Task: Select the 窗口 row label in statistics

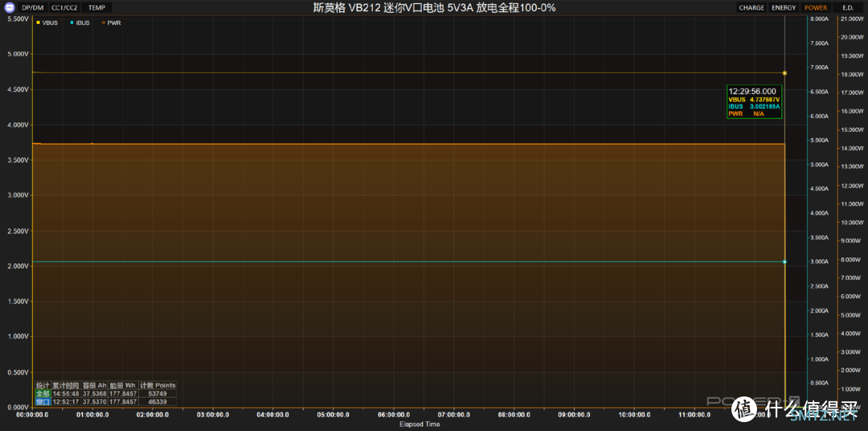Action: pyautogui.click(x=43, y=401)
